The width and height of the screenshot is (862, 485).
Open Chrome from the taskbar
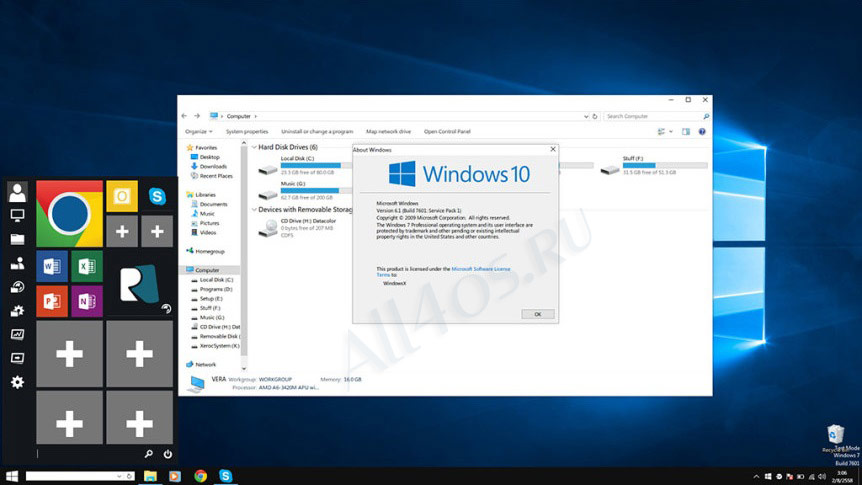point(201,476)
